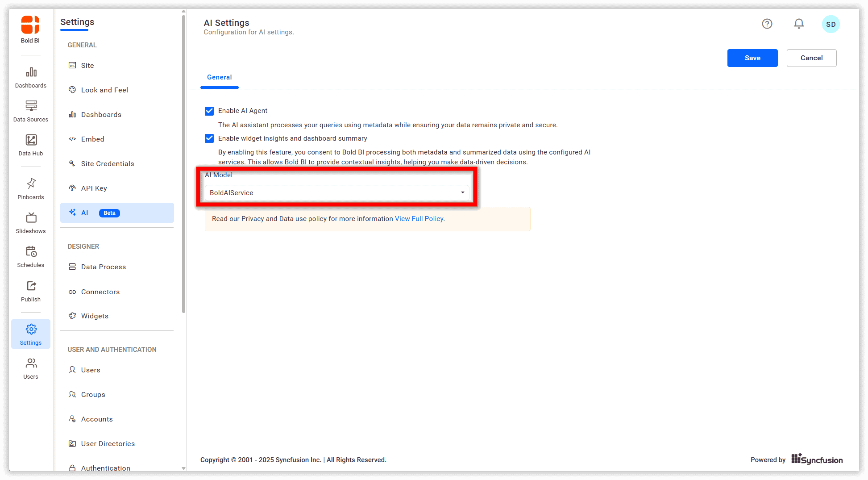Toggle Enable widget insights and dashboard summary
The image size is (868, 480).
pos(209,138)
